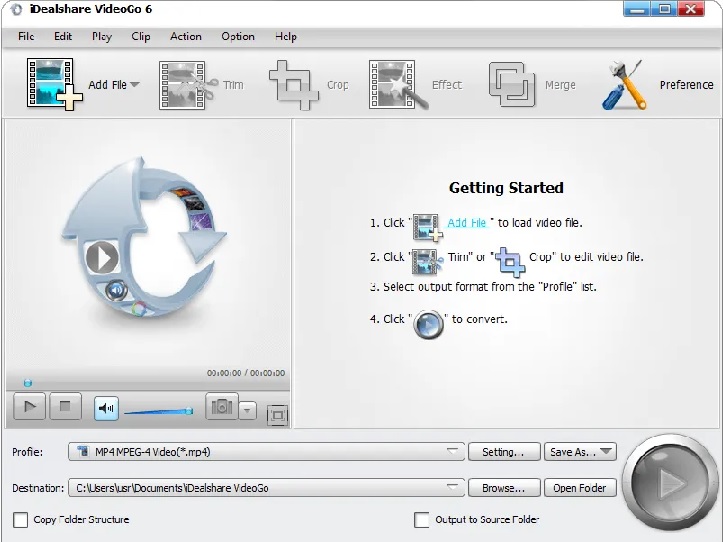This screenshot has height=542, width=723.
Task: Expand the Save As dropdown arrow
Action: coord(606,452)
